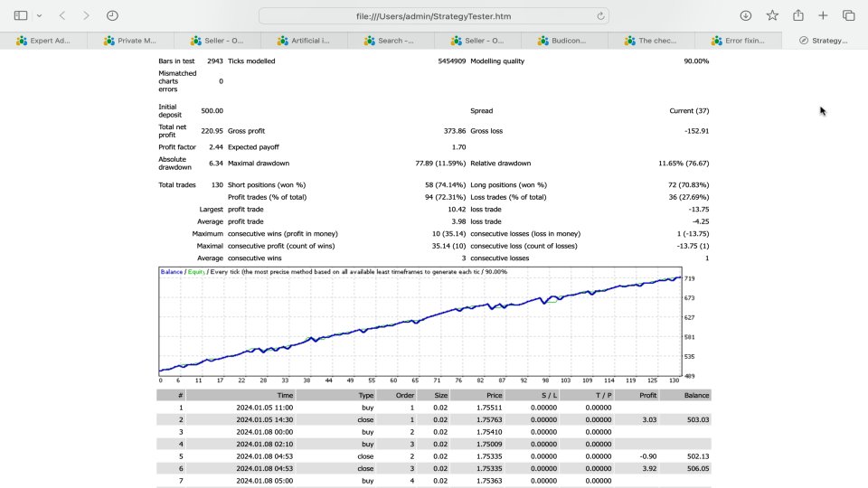This screenshot has height=488, width=868.
Task: Go back to previous page
Action: [x=62, y=15]
